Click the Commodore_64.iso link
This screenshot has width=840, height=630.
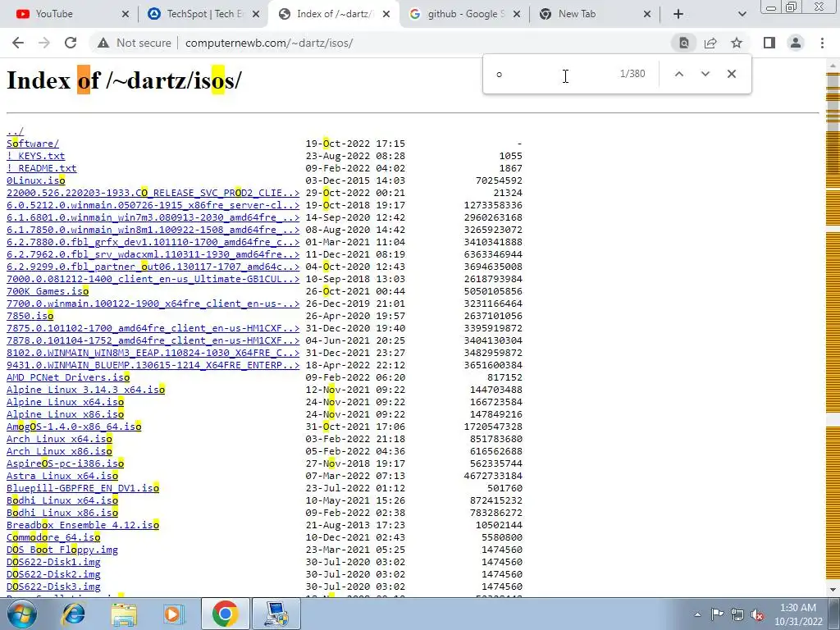pos(53,538)
